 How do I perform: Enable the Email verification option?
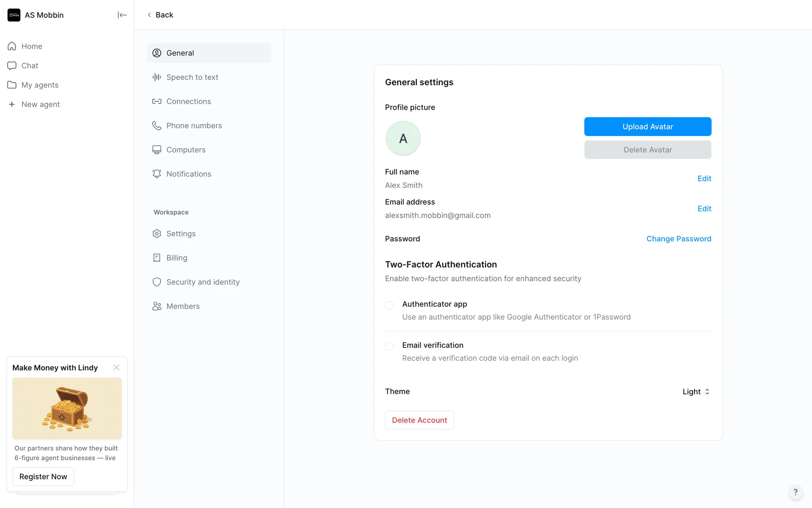tap(390, 346)
